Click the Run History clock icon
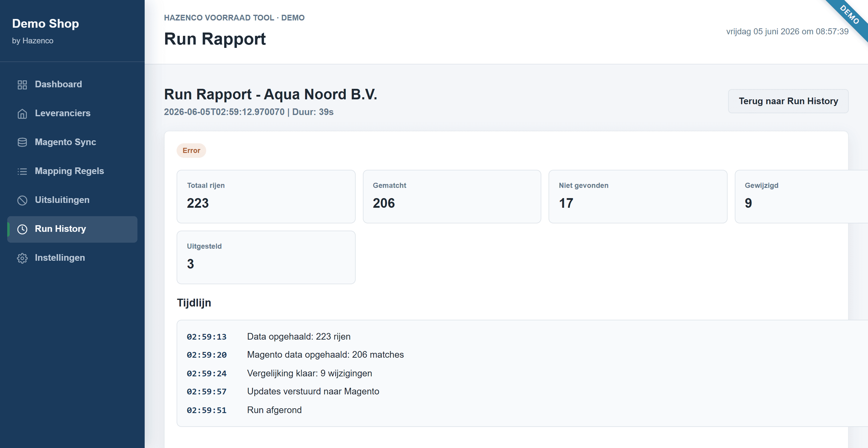 click(22, 229)
